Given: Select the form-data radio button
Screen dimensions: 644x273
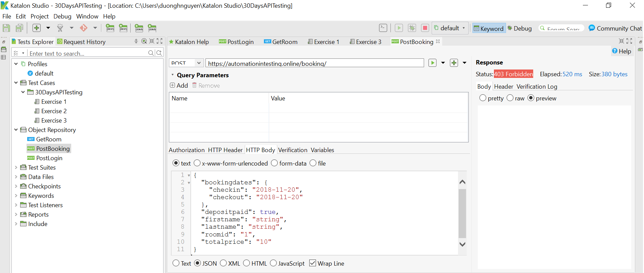Looking at the screenshot, I should (x=274, y=163).
